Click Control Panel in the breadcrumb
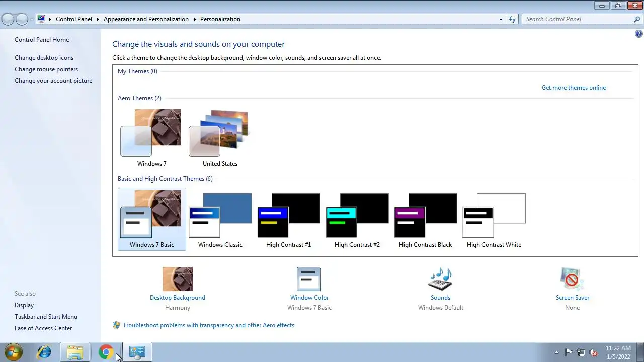644x362 pixels. coord(74,19)
